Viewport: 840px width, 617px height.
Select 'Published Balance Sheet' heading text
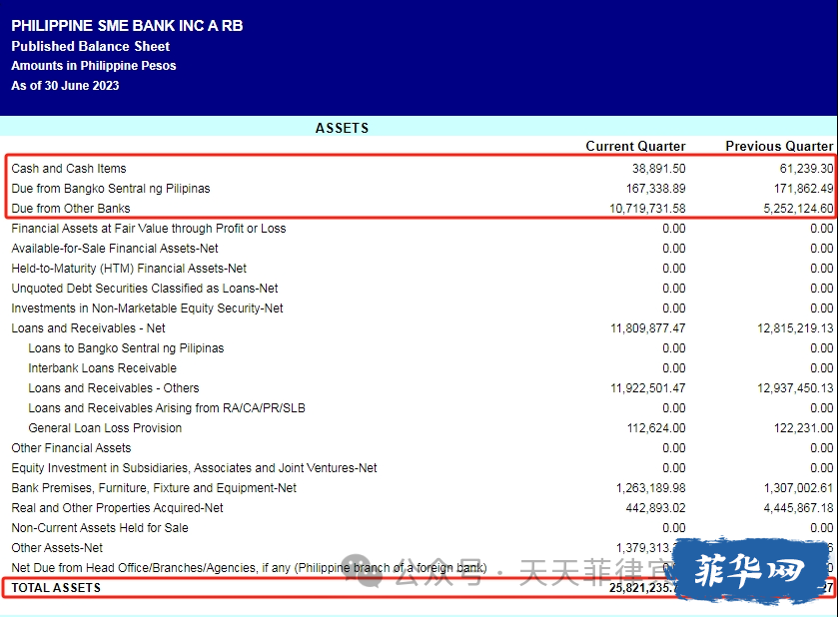tap(91, 47)
